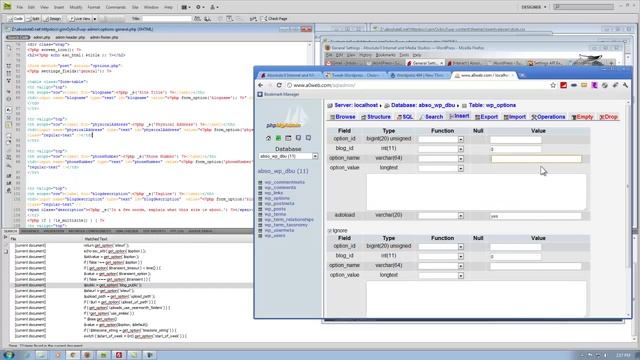The image size is (640, 360).
Task: Switch to Split view in Dreamweaver
Action: [x=33, y=19]
